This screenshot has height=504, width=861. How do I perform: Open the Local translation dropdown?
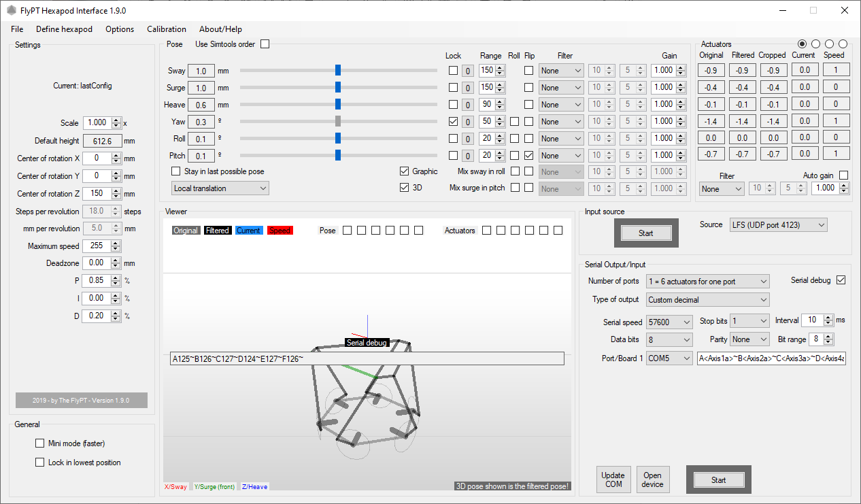pos(220,188)
